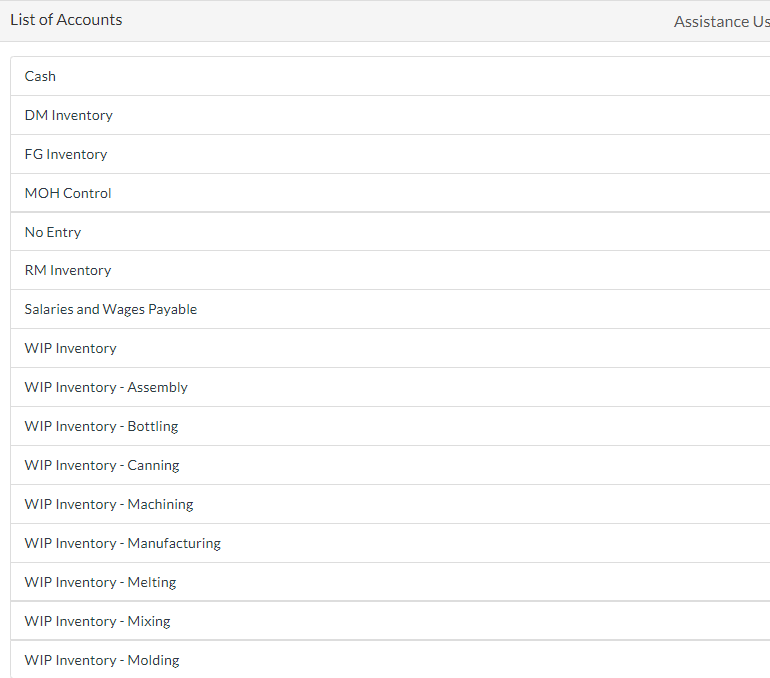Select WIP Inventory - Canning
Screen dimensions: 770x678
[x=390, y=465]
